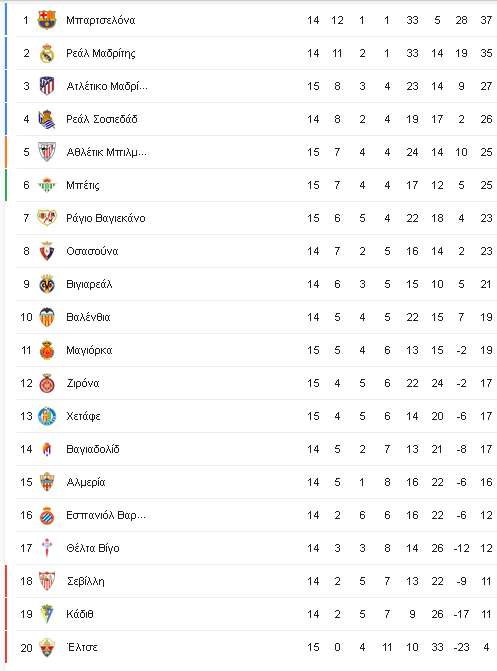The width and height of the screenshot is (497, 671).
Task: Open the Ζιρόνα team link
Action: 83,383
